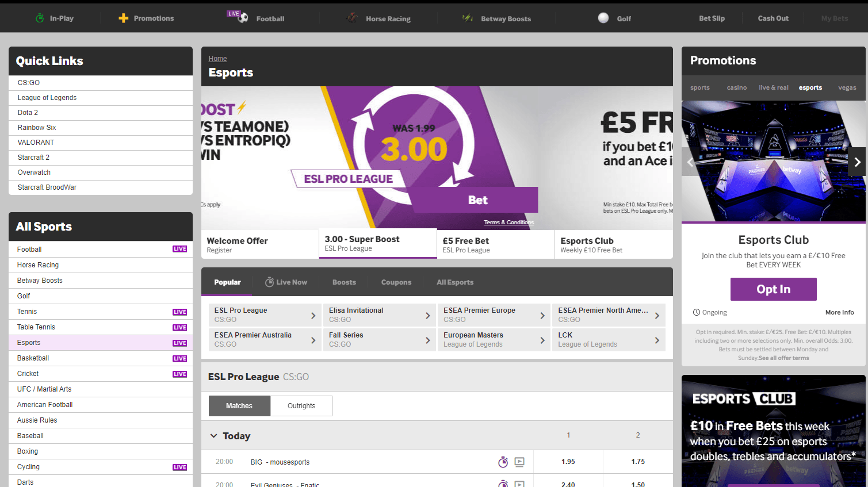868x487 pixels.
Task: Click the Home breadcrumb link
Action: tap(217, 59)
